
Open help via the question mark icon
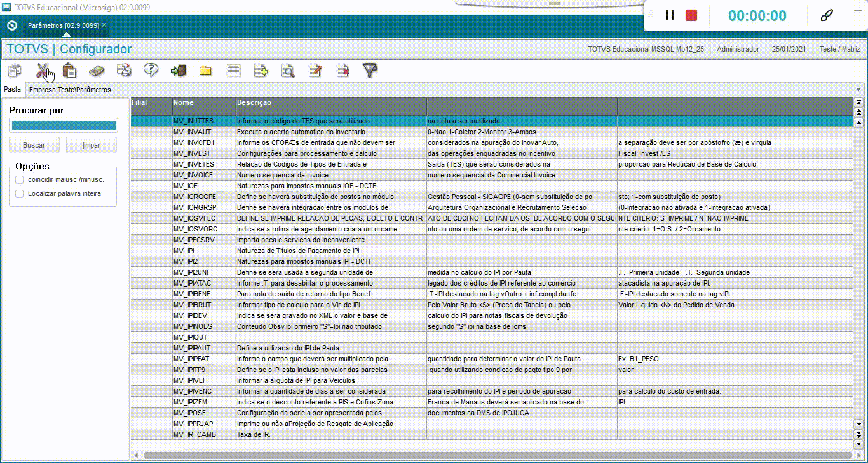(x=151, y=71)
